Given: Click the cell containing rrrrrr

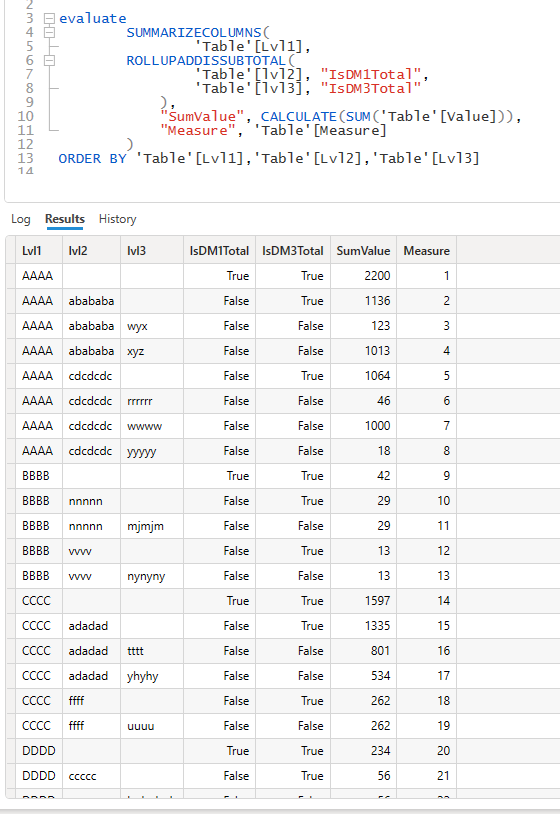Looking at the screenshot, I should pos(152,401).
